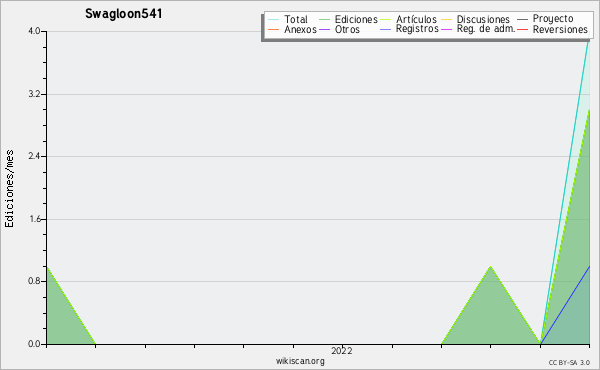
Task: Click the wikiscan.org text
Action: pyautogui.click(x=300, y=361)
